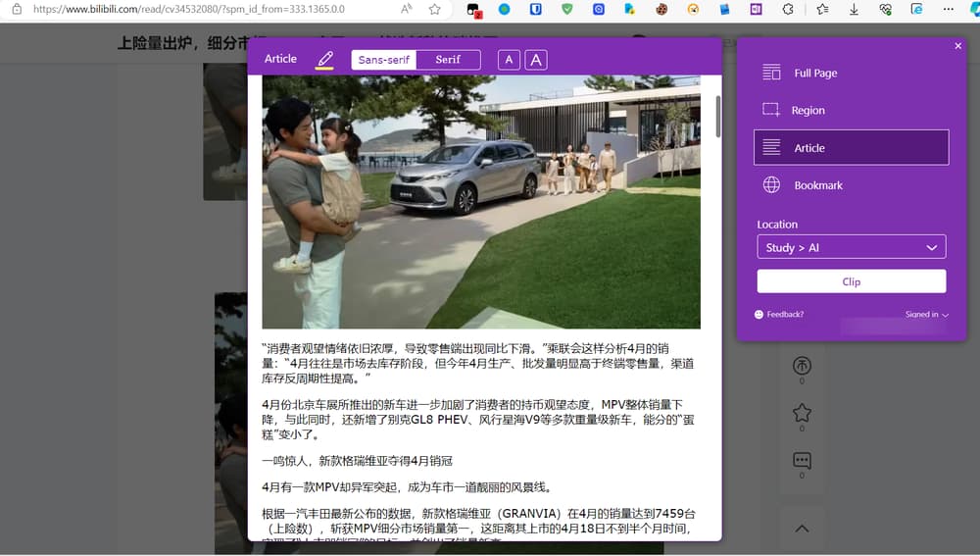Increase article font size with large A
Image resolution: width=980 pixels, height=556 pixels.
pyautogui.click(x=535, y=60)
